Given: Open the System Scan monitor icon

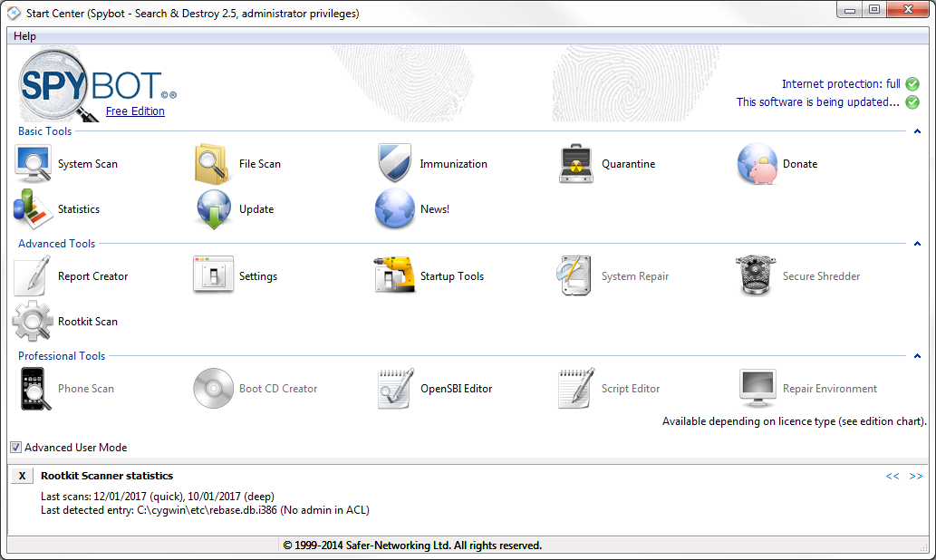Looking at the screenshot, I should tap(33, 164).
